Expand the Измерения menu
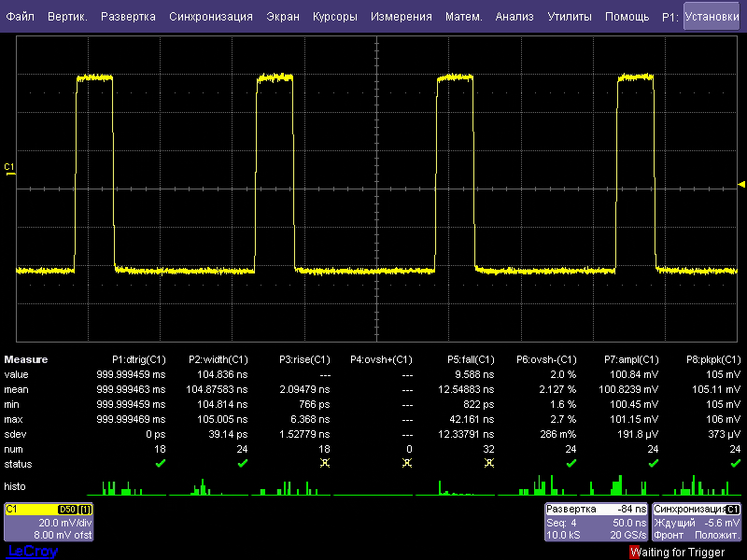The width and height of the screenshot is (747, 560). pos(401,17)
